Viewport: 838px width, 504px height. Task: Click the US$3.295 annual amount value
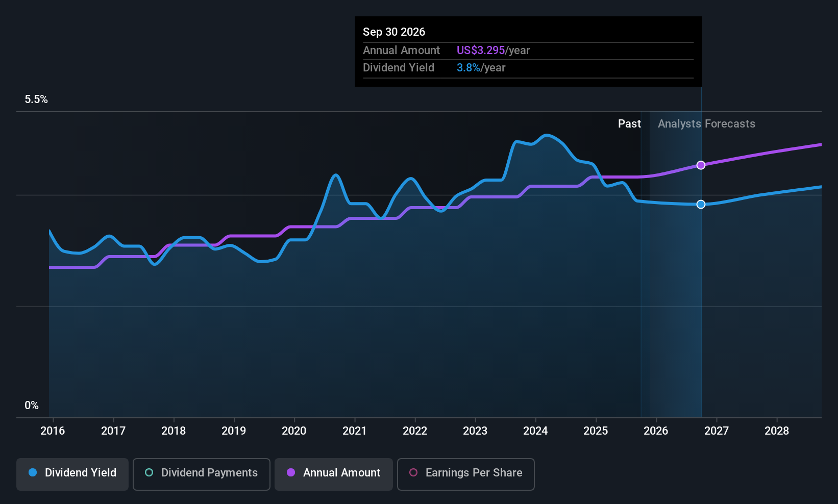[480, 51]
